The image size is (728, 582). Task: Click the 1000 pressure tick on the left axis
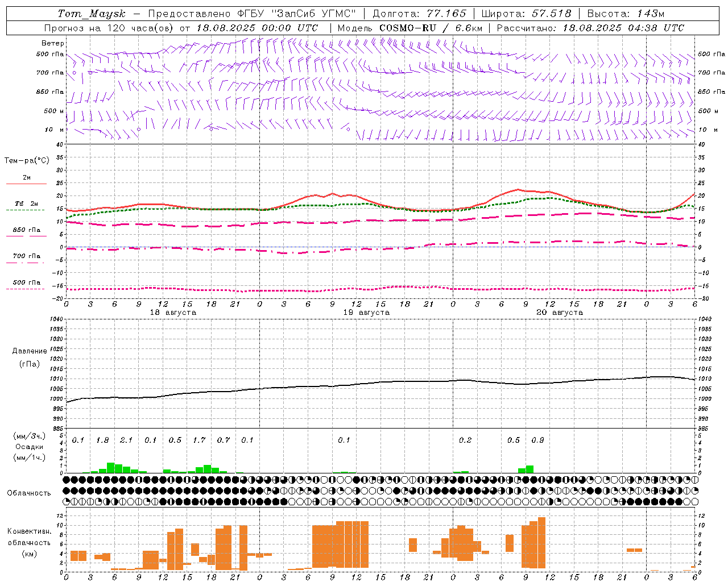click(x=55, y=399)
